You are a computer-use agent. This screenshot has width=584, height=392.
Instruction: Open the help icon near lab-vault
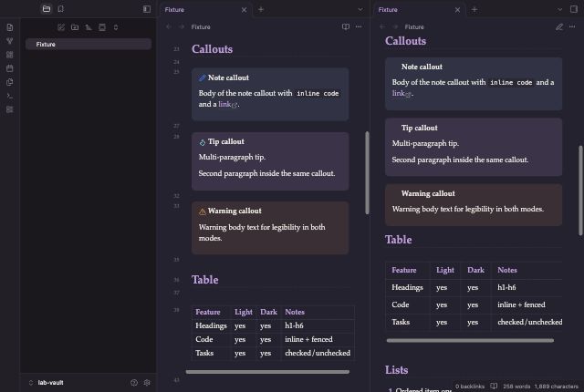pyautogui.click(x=134, y=383)
